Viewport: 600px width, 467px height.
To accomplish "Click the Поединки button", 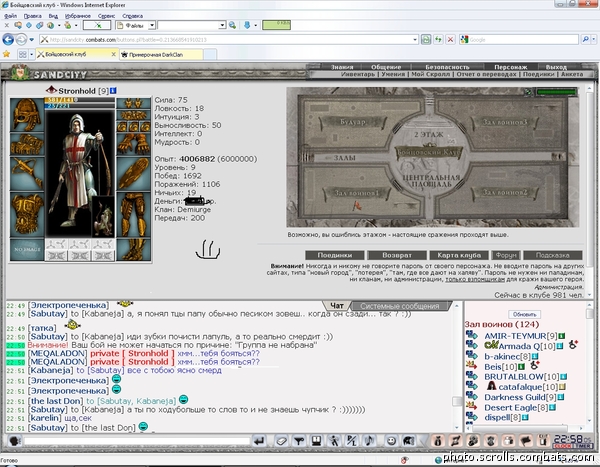I will 335,255.
